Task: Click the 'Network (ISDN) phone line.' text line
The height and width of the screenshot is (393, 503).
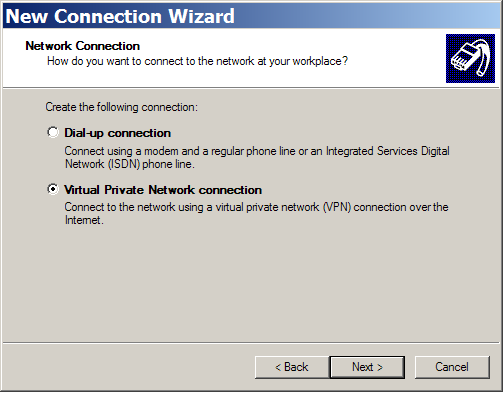Action: [x=129, y=164]
